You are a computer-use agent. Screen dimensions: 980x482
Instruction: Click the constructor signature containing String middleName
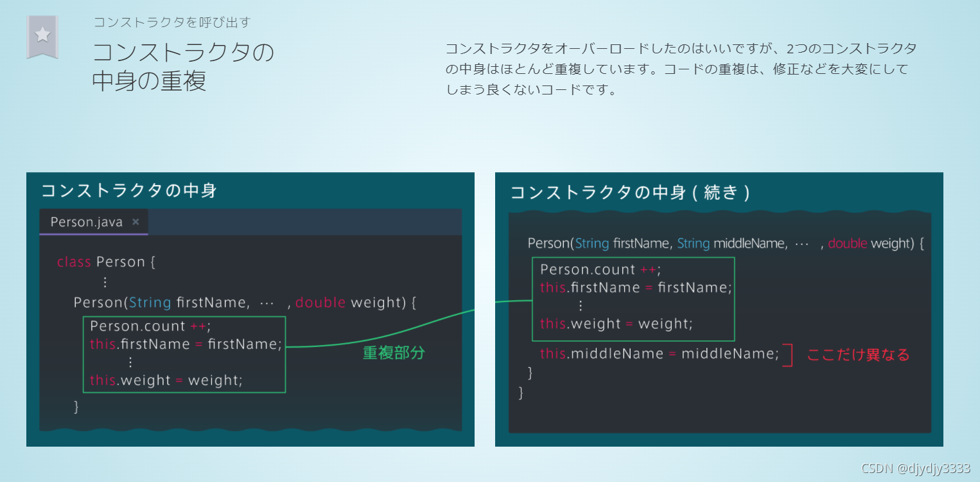tap(726, 244)
